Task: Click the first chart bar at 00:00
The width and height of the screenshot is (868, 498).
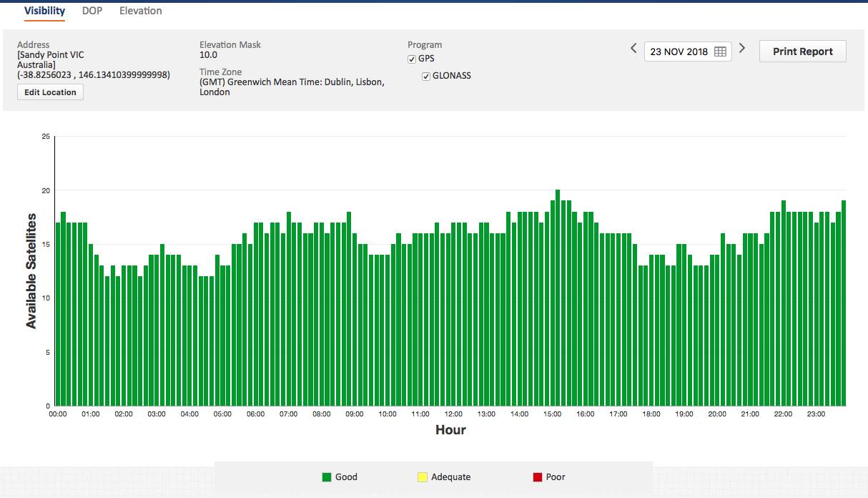Action: [58, 313]
